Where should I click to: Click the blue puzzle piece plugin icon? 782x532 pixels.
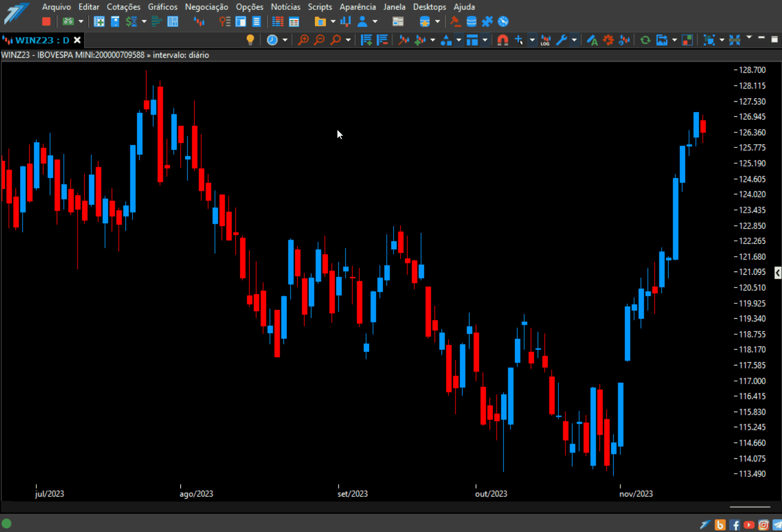click(x=487, y=21)
